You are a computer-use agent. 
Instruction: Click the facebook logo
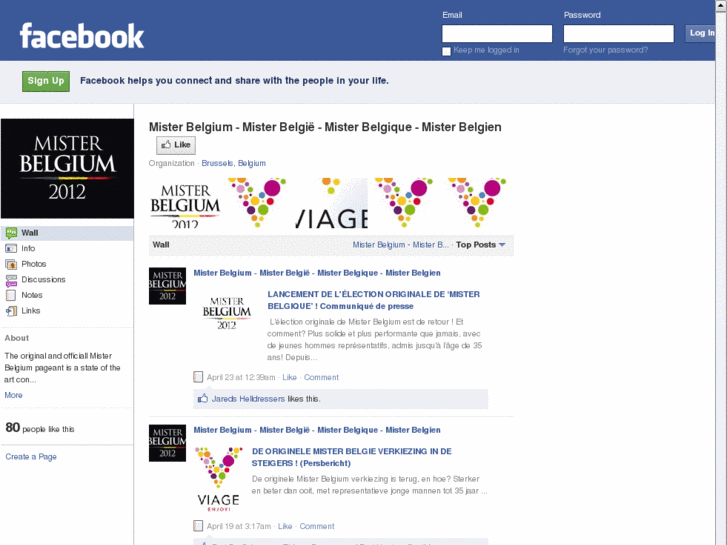tap(82, 36)
